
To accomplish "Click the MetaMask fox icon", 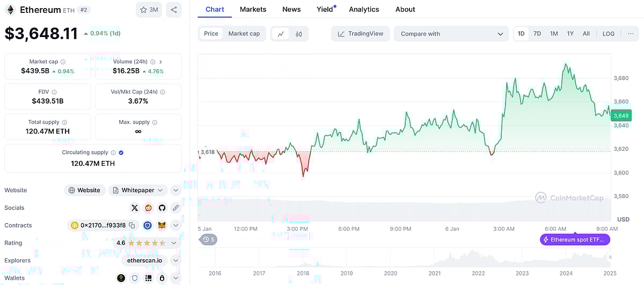I will 162,225.
